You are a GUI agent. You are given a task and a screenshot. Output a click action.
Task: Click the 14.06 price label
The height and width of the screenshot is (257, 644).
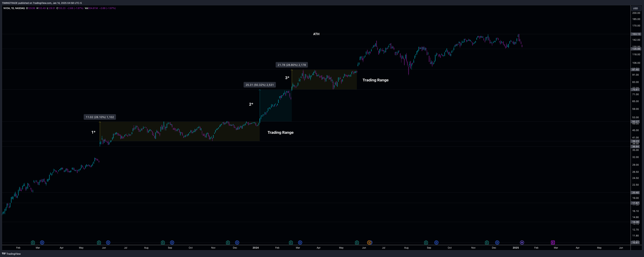coord(635,222)
